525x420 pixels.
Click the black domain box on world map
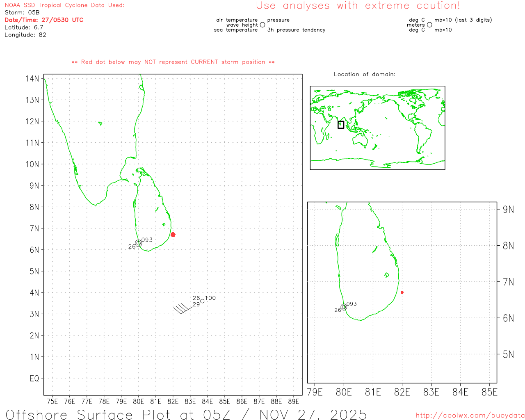pyautogui.click(x=341, y=125)
